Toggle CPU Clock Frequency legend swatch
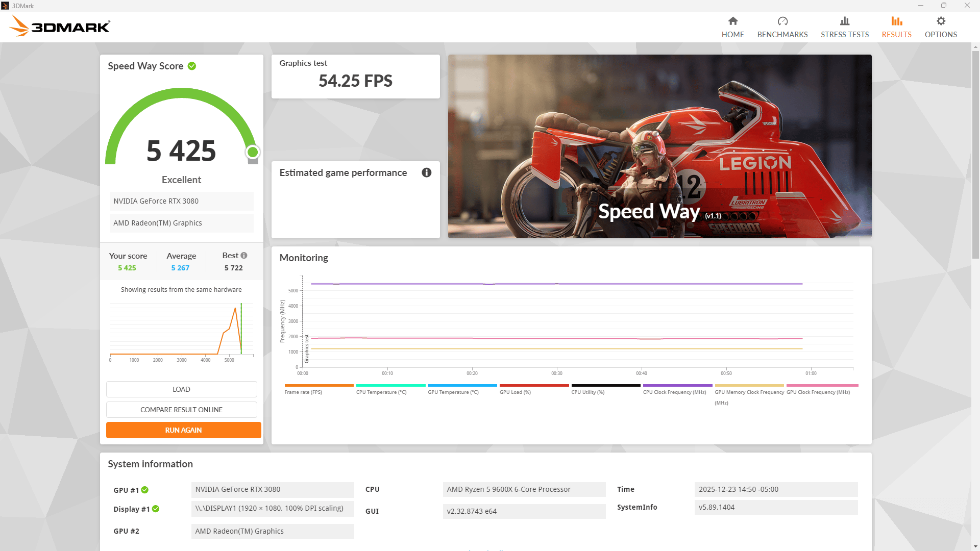980x551 pixels. coord(677,386)
